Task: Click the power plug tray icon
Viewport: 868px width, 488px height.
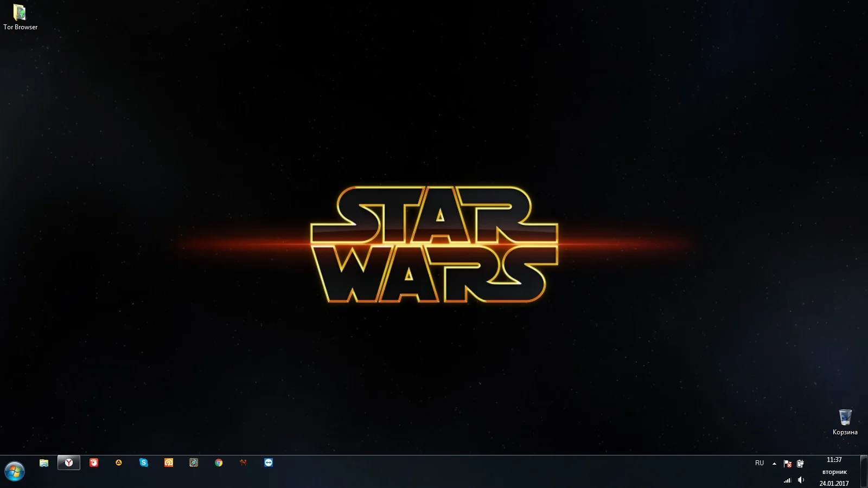Action: pos(800,464)
